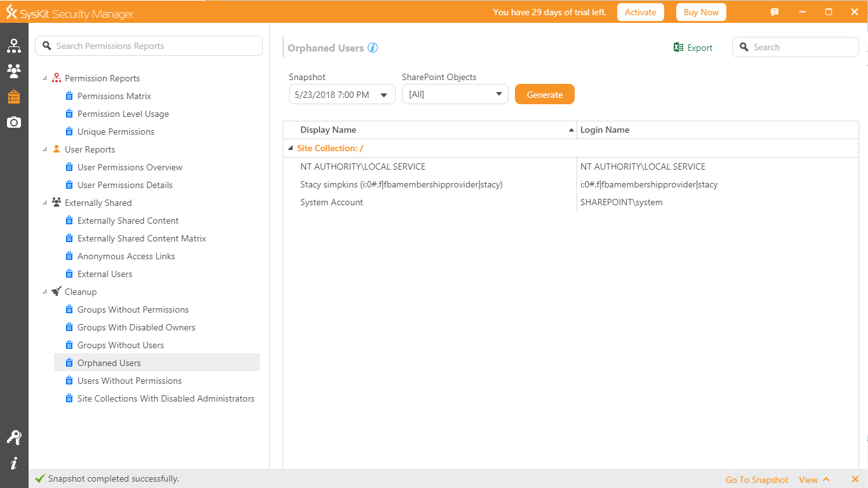This screenshot has height=488, width=868.
Task: Click the User Reports category icon
Action: click(57, 149)
